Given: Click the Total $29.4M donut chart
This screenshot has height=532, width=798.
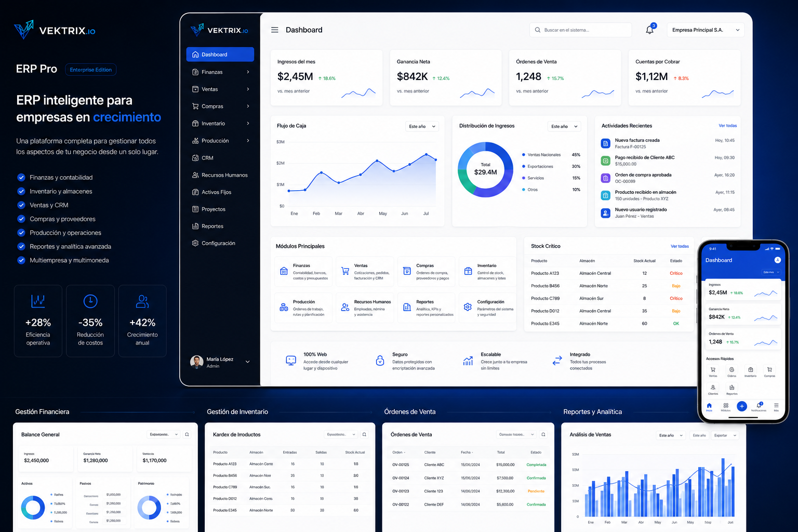Looking at the screenshot, I should (x=485, y=169).
